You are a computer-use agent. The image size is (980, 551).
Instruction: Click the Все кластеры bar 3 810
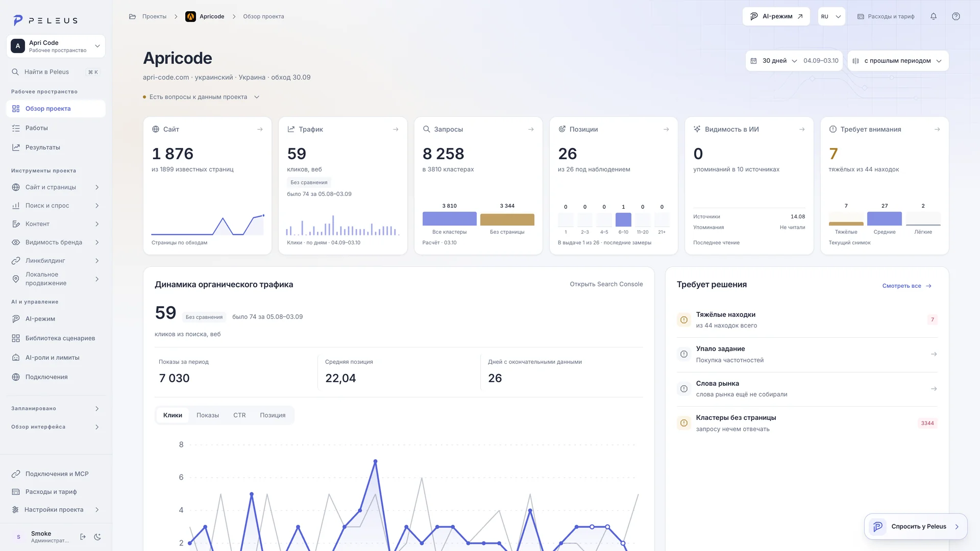click(x=449, y=218)
